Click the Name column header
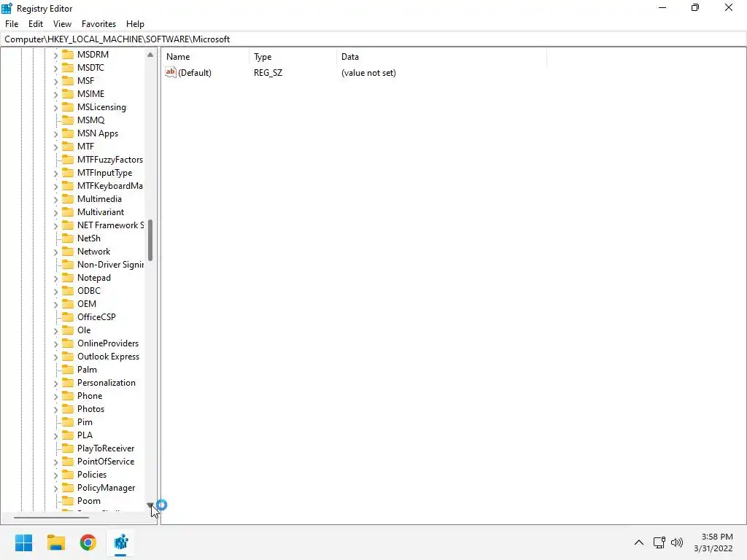The height and width of the screenshot is (560, 747). point(205,57)
